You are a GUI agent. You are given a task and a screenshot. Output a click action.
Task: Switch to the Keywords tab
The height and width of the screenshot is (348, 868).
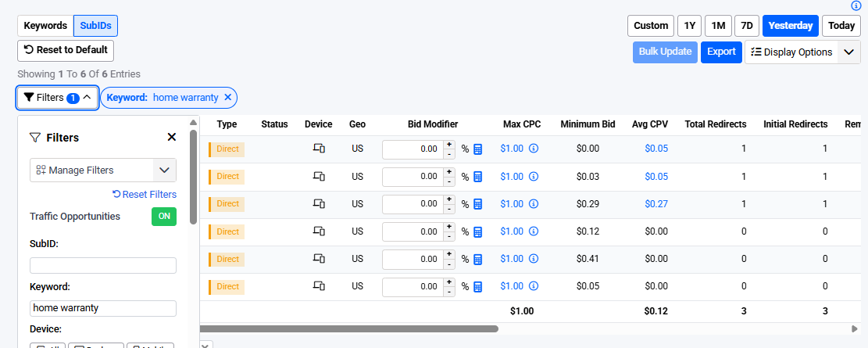tap(45, 26)
